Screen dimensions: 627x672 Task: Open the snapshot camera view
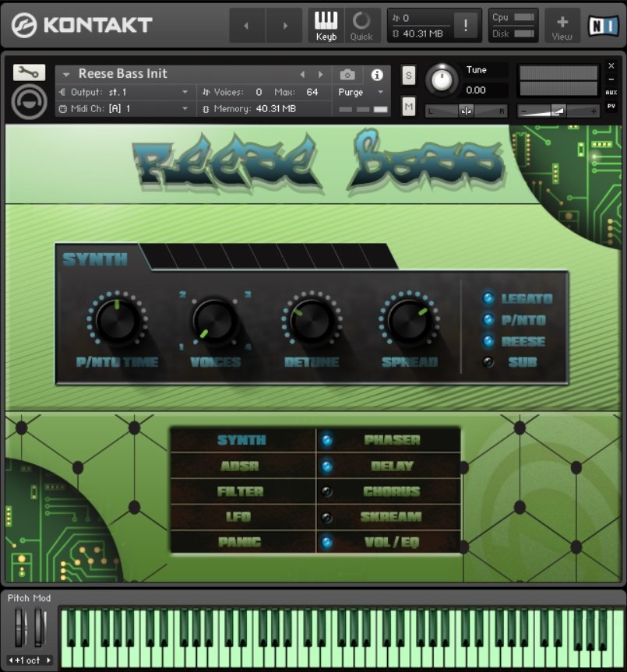click(x=347, y=75)
